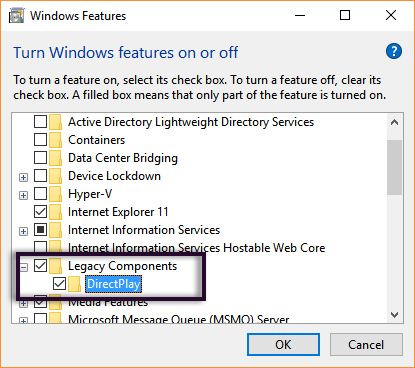Screen dimensions: 415x368
Task: Select the DirectPlay folder icon
Action: point(74,284)
